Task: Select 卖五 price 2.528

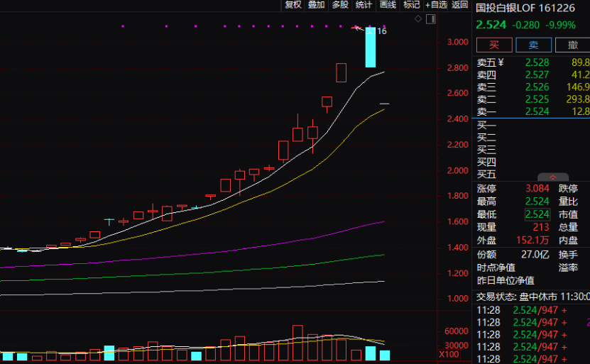Action: point(537,62)
